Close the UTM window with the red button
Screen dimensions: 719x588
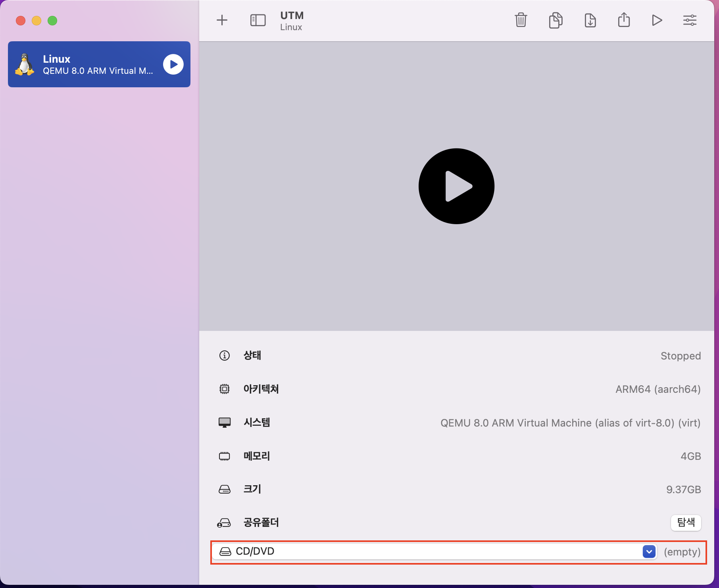21,21
